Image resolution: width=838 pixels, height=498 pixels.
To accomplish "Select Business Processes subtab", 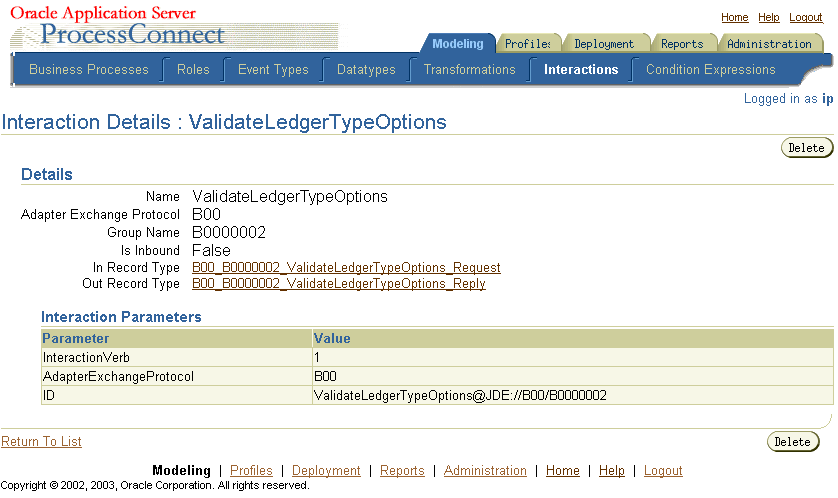I will 89,69.
